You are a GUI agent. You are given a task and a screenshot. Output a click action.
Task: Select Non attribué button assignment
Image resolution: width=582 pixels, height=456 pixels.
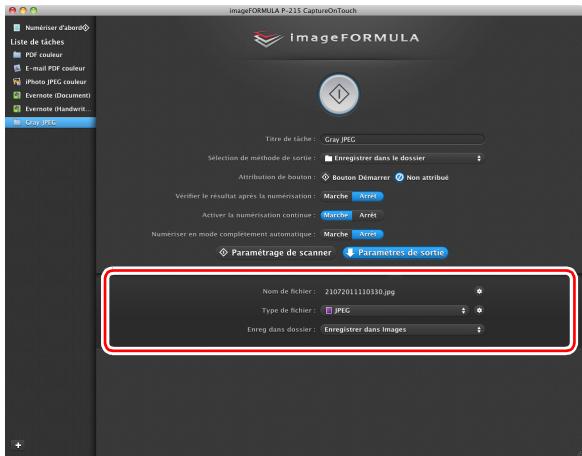(x=422, y=177)
